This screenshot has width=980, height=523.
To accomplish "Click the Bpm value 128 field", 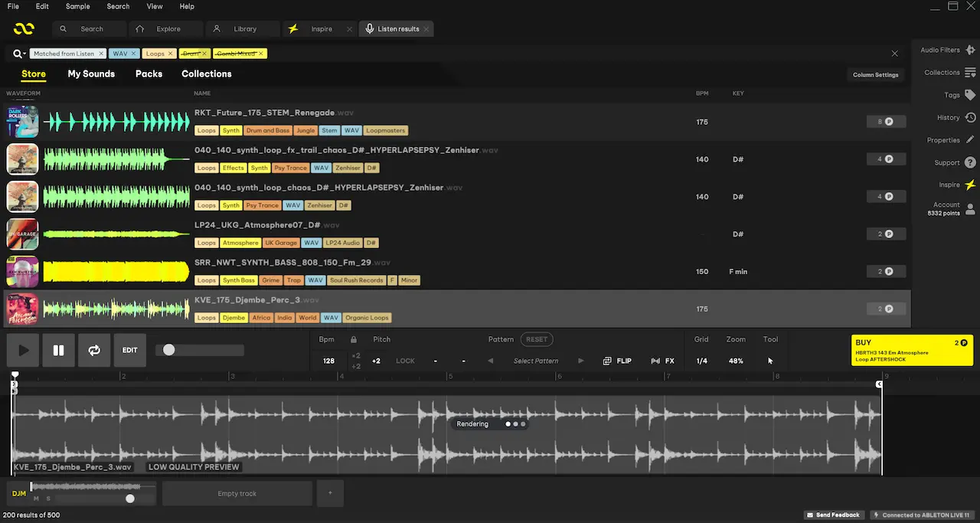I will point(328,361).
